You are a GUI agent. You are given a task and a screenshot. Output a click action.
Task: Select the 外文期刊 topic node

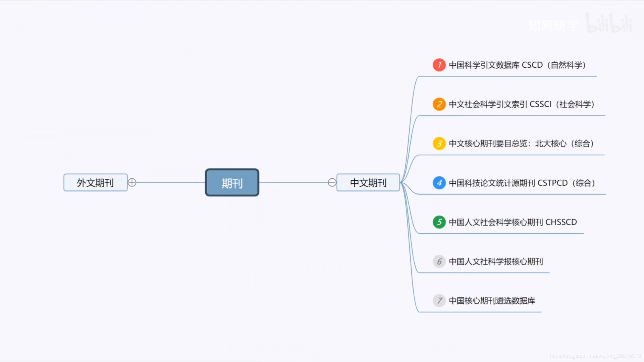(x=95, y=183)
